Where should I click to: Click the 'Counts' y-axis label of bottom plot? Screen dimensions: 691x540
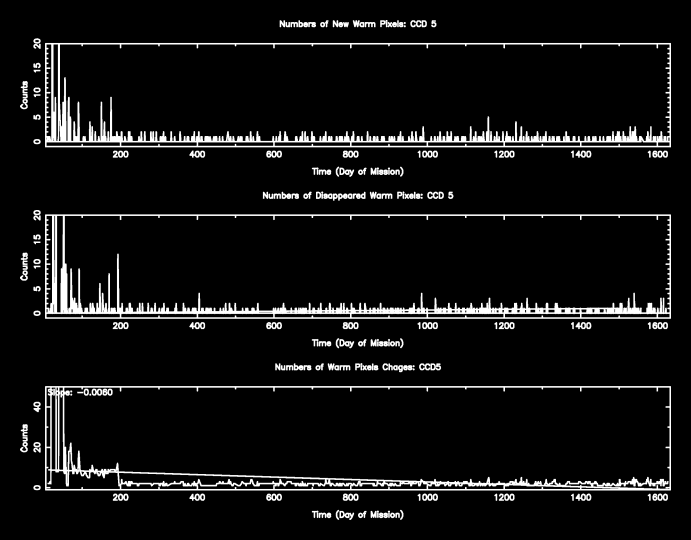(x=25, y=438)
